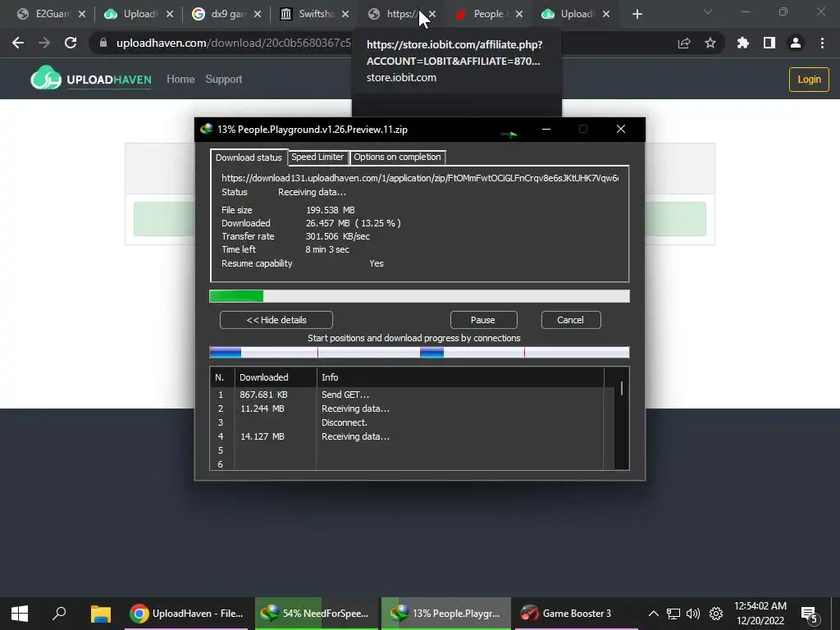Open the Options on completion tab
Screen dimensions: 840x630
coord(397,157)
